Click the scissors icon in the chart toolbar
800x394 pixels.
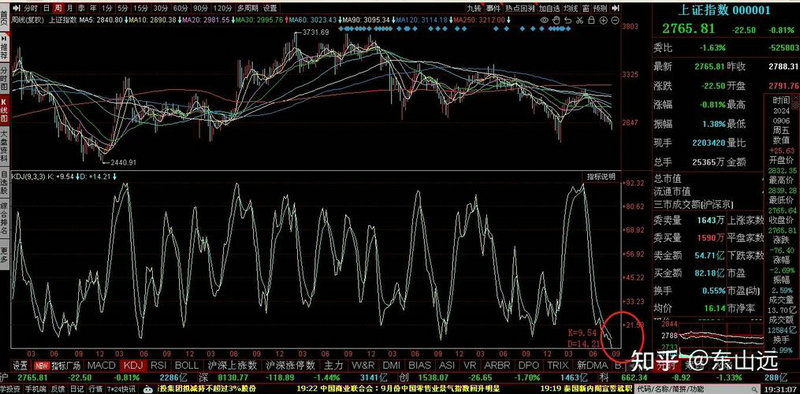580,20
